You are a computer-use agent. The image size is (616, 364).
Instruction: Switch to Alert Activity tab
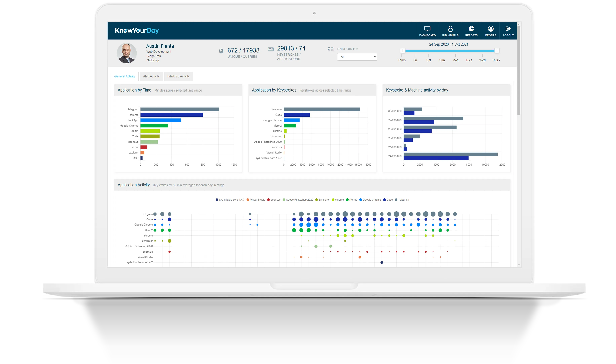click(151, 76)
